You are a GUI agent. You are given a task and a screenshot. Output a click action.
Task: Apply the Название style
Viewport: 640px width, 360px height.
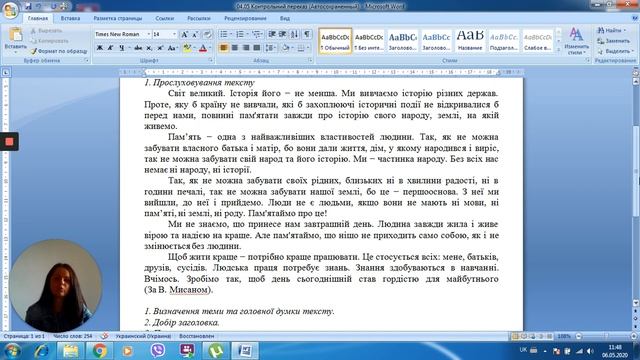[x=470, y=41]
